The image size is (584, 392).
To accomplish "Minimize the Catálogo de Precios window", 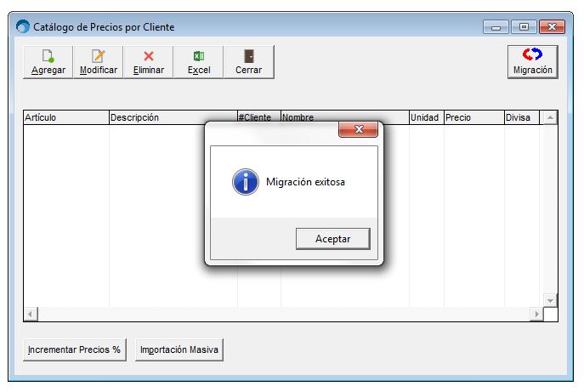I will (x=496, y=27).
